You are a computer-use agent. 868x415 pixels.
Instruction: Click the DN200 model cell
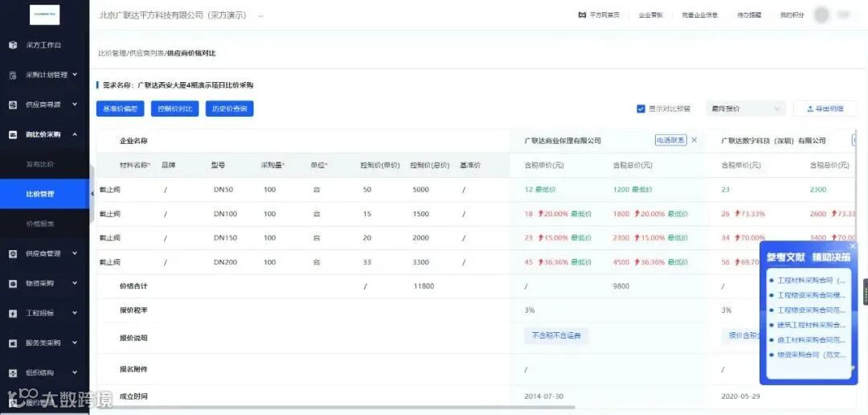[225, 262]
